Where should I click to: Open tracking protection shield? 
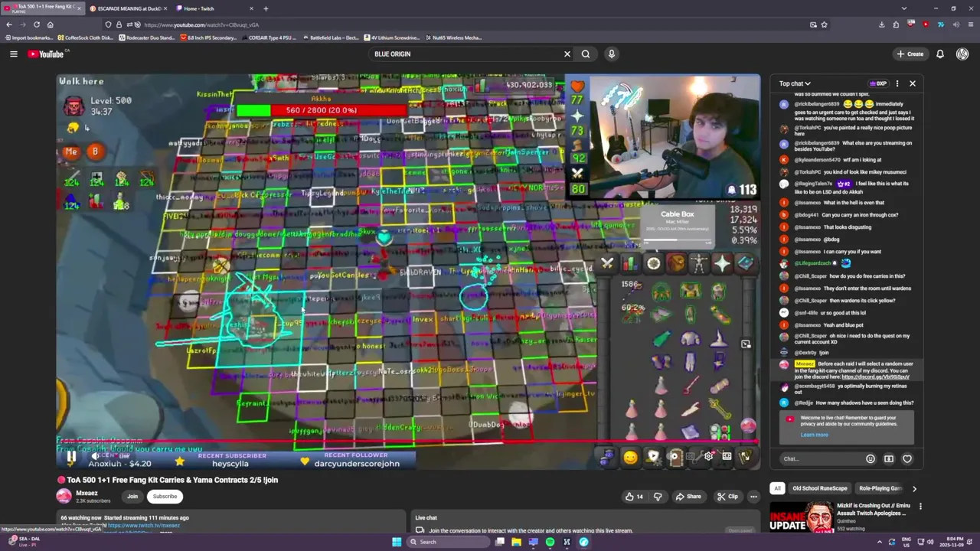coord(108,24)
